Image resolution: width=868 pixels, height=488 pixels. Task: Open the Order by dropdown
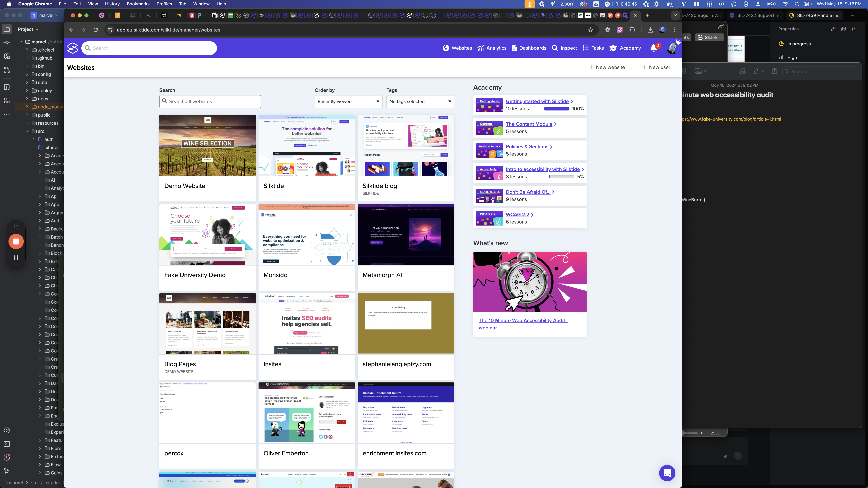[348, 101]
